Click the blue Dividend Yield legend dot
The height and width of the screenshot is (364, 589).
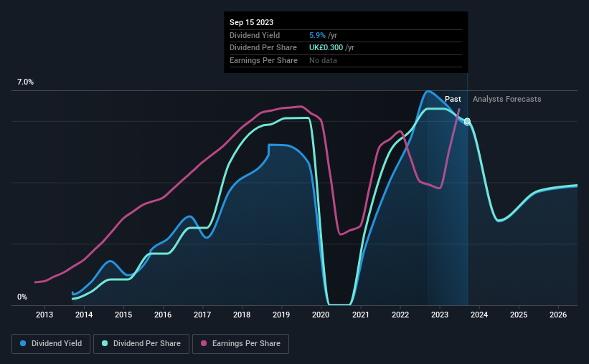coord(23,343)
